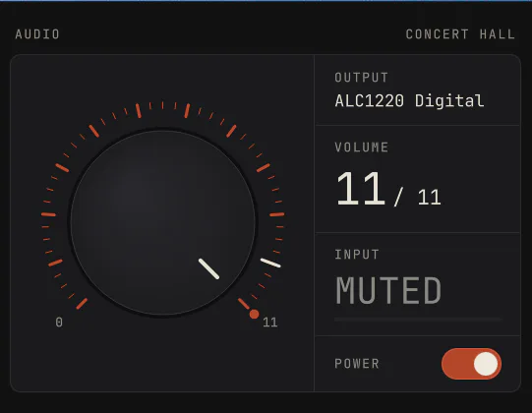This screenshot has height=413, width=532.
Task: Click the VOLUME section label
Action: 361,147
